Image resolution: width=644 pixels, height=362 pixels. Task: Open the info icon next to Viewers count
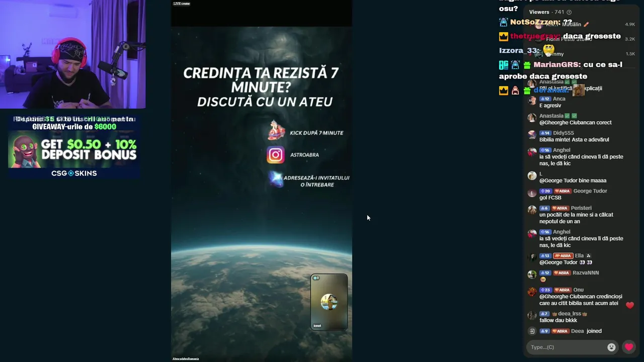tap(569, 12)
